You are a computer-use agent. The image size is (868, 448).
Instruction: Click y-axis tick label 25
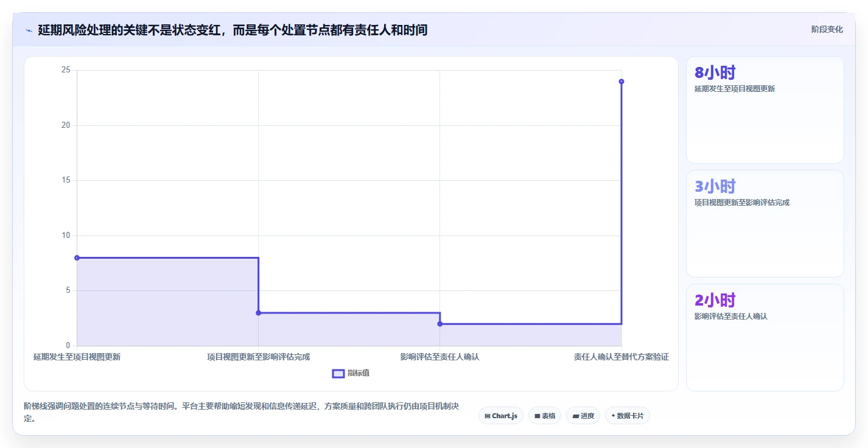click(x=66, y=70)
